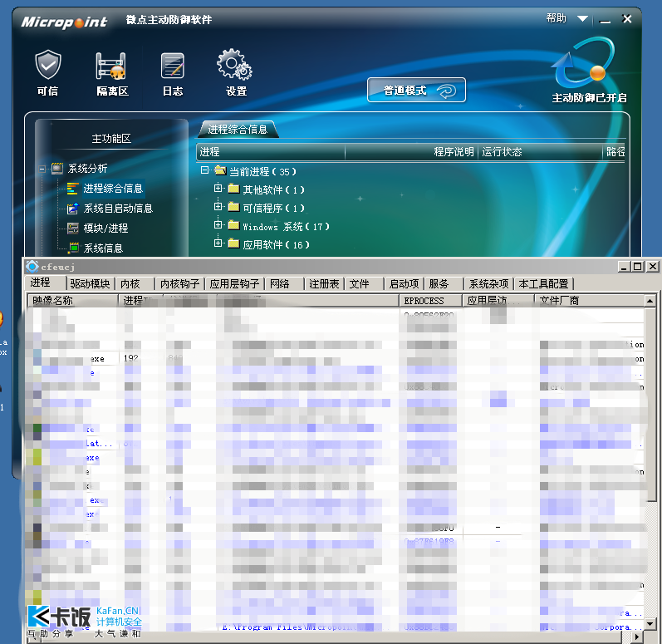Viewport: 662px width, 644px height.
Task: Switch to the 系统杂项 tab
Action: pyautogui.click(x=489, y=284)
